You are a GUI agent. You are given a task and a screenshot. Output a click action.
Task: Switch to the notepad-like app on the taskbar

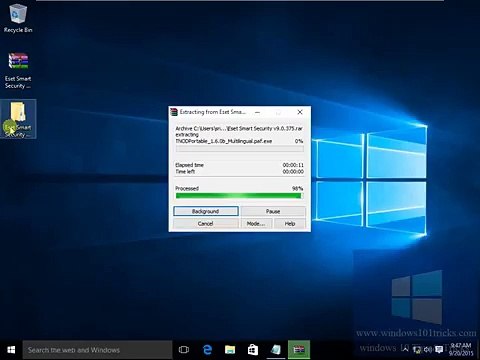pos(276,350)
